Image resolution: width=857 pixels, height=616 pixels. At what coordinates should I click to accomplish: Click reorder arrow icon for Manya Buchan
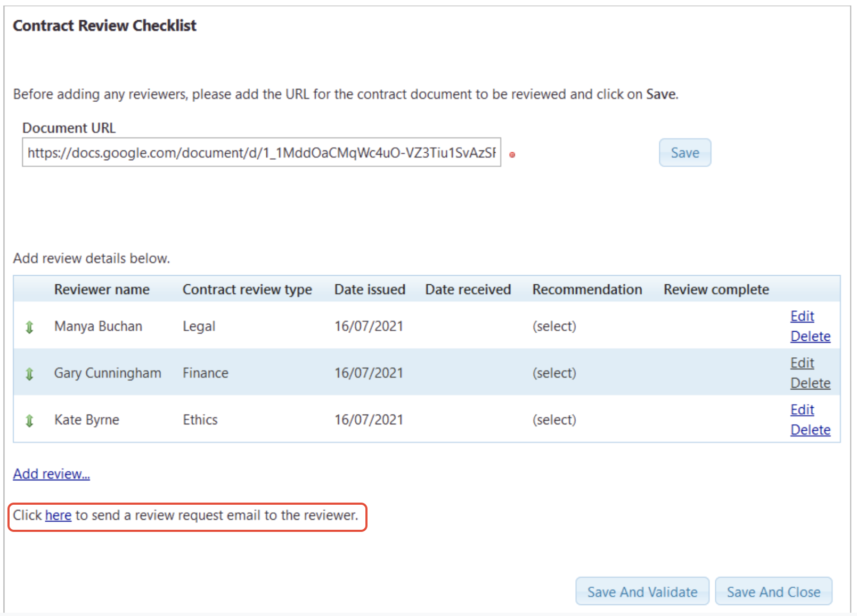tap(30, 327)
